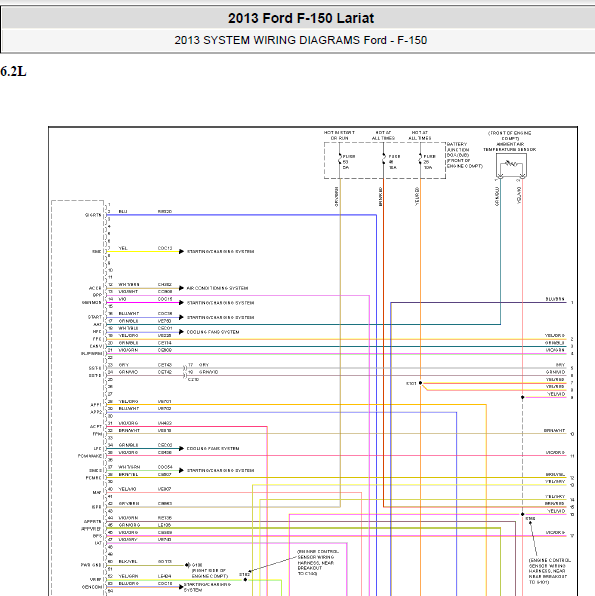The width and height of the screenshot is (595, 596).
Task: Click the 'VIO' wire color label at pin 14
Action: (x=122, y=299)
